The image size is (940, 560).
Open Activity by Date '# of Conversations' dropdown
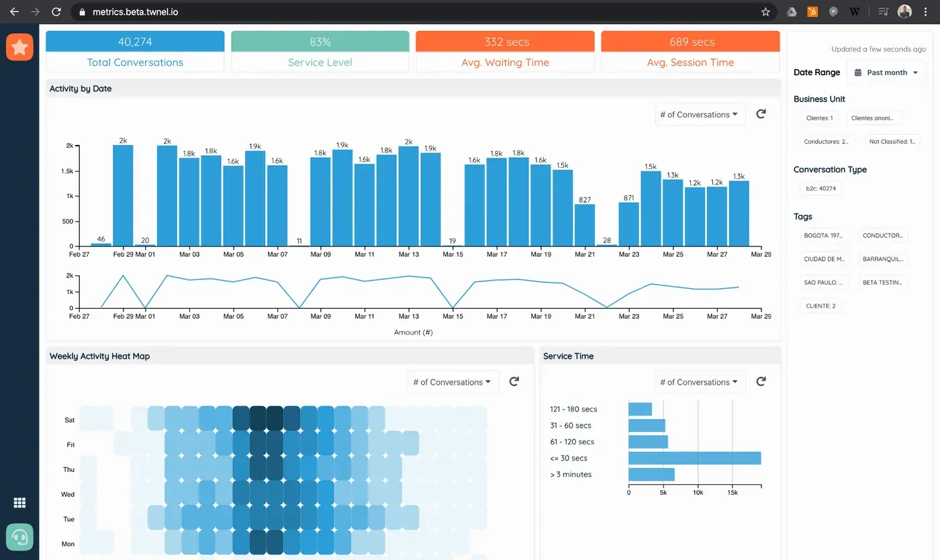point(699,114)
